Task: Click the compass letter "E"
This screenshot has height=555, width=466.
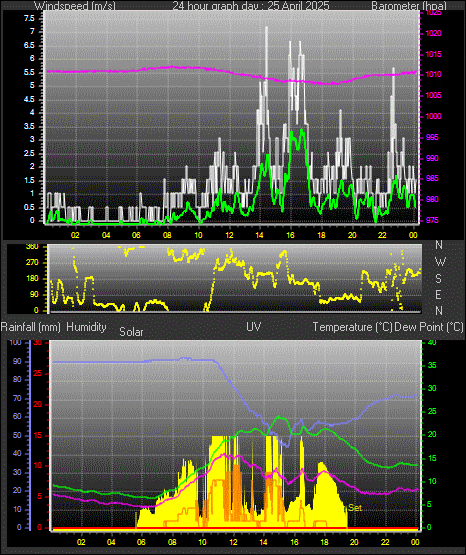Action: (x=438, y=294)
